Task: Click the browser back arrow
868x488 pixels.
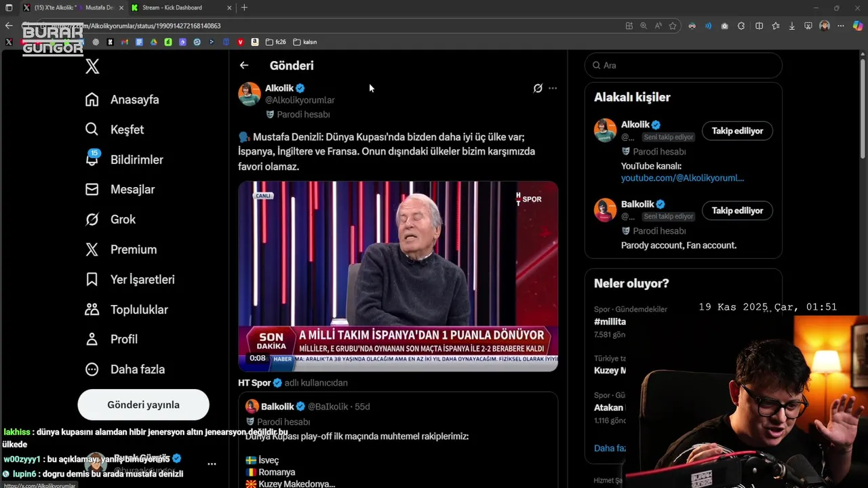Action: coord(9,26)
